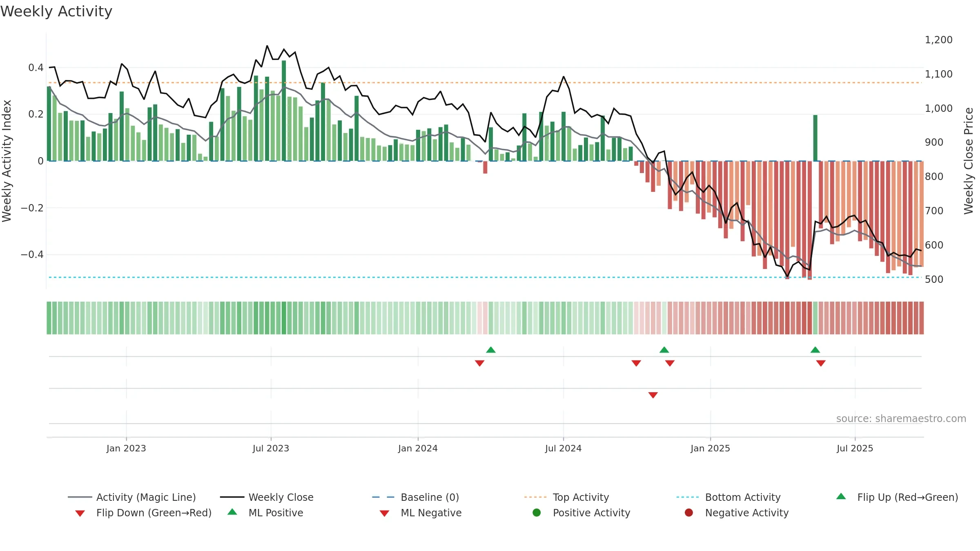Click the green Flip Up triangle in legend
This screenshot has width=980, height=551.
pyautogui.click(x=841, y=496)
